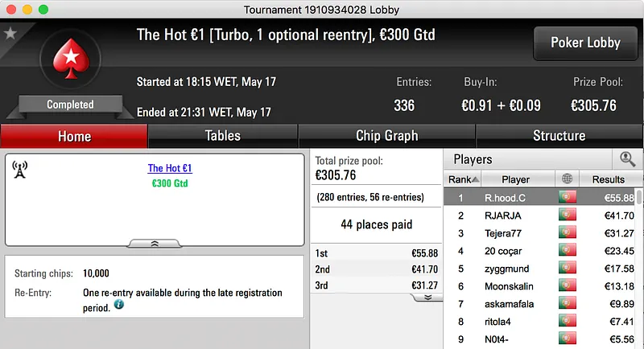Click the Player column header
The image size is (644, 349).
[515, 179]
